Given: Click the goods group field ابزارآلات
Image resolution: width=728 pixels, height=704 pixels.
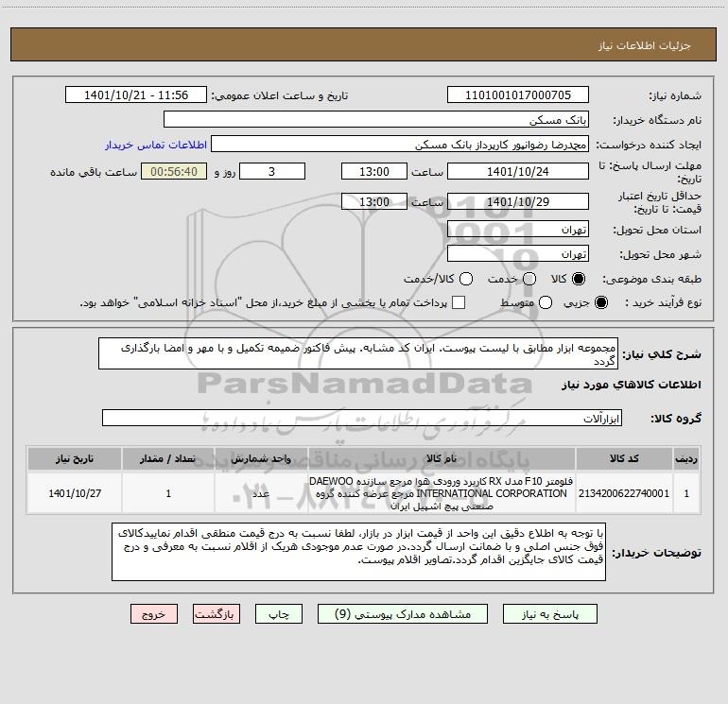Looking at the screenshot, I should (362, 418).
